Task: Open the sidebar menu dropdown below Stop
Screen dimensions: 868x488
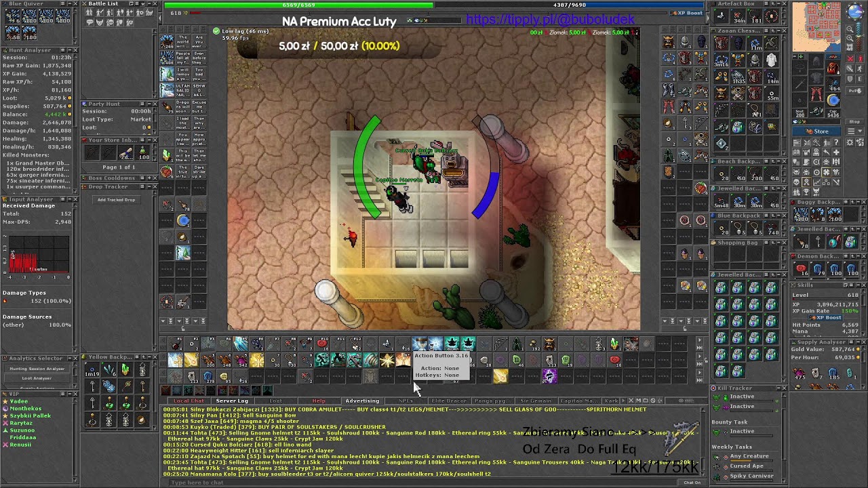Action: (x=855, y=131)
